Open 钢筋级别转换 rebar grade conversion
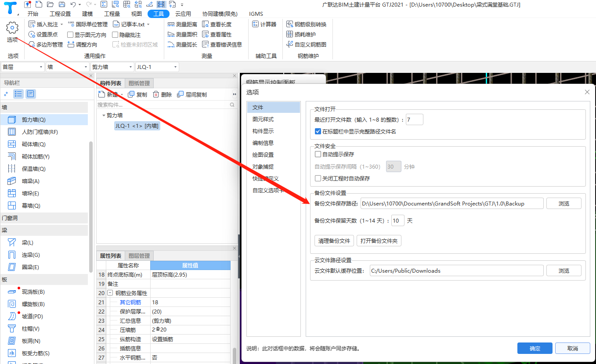Viewport: 596px width, 364px height. point(306,24)
